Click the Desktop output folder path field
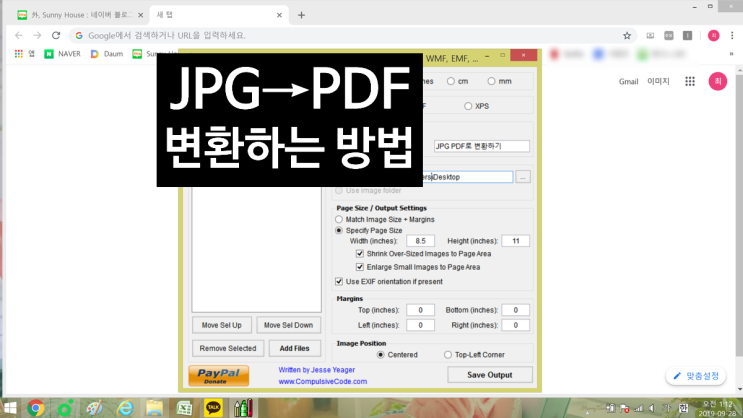The image size is (743, 418). [x=468, y=177]
